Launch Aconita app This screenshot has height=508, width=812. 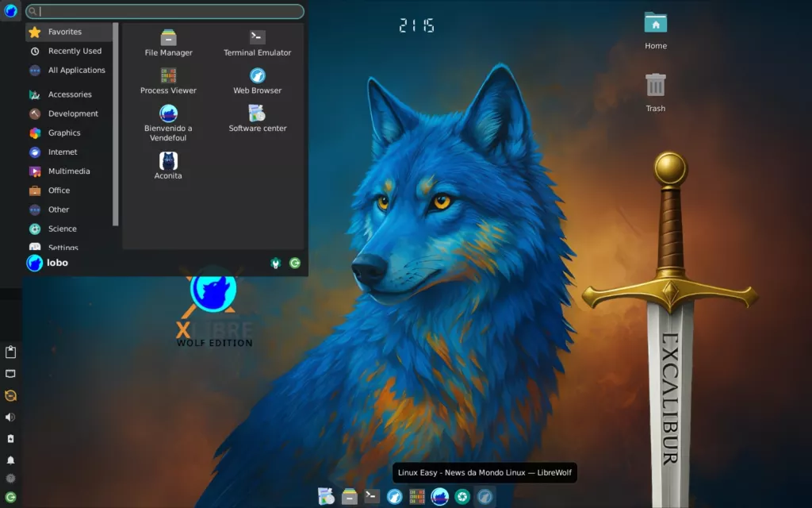click(x=168, y=166)
